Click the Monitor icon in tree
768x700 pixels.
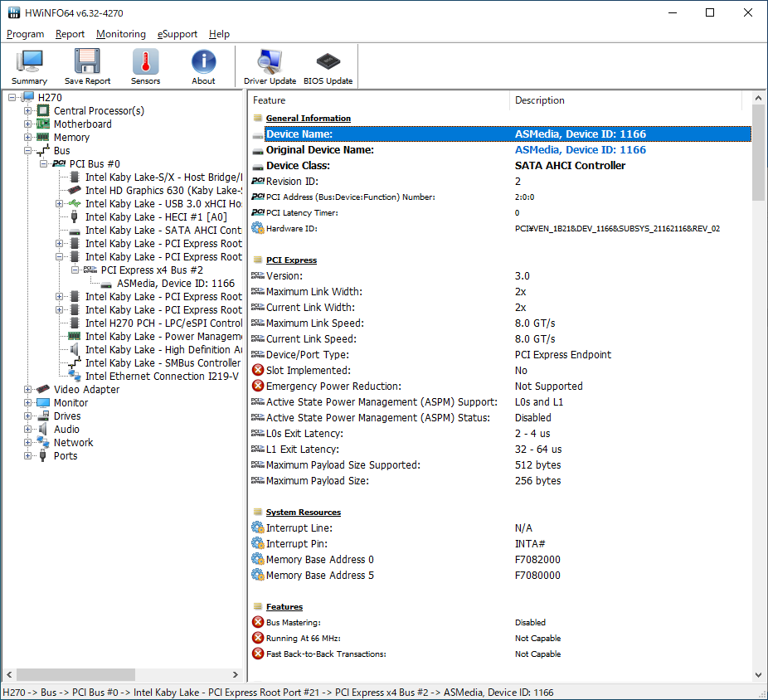click(43, 402)
